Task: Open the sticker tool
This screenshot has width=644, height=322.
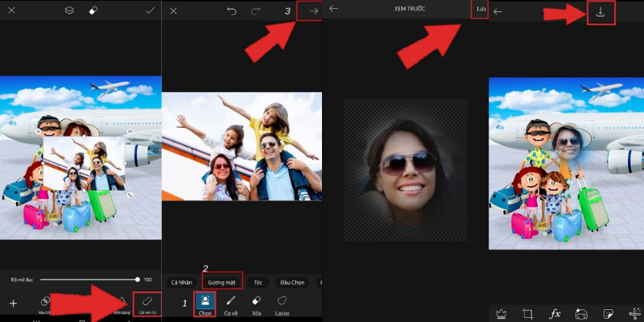Action: point(608,314)
